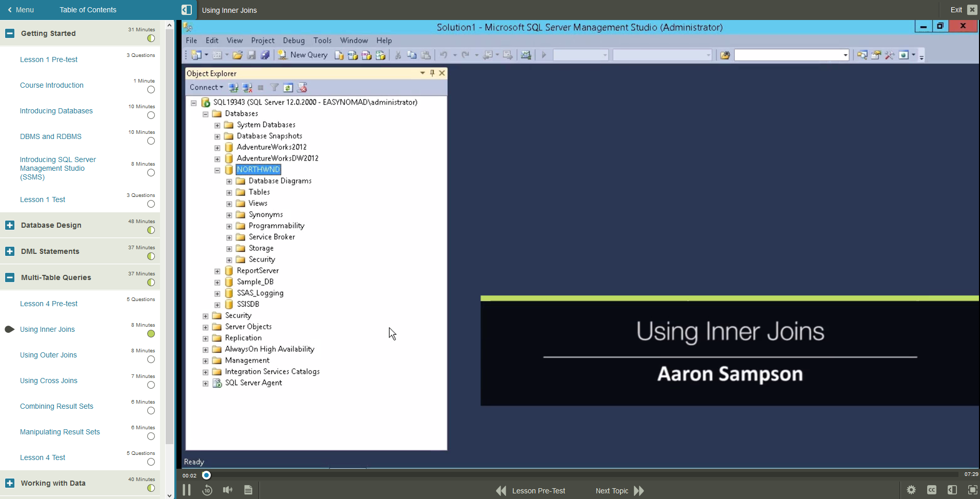Mute audio with the speaker icon
The image size is (980, 499).
[228, 490]
